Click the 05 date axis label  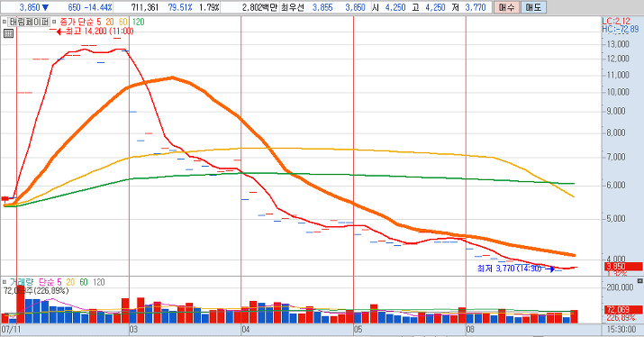(358, 329)
